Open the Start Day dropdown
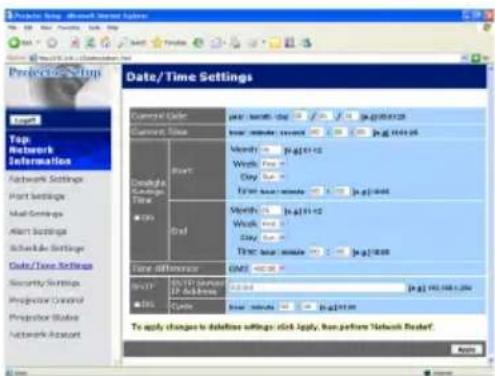The width and height of the screenshot is (495, 376). tap(273, 177)
